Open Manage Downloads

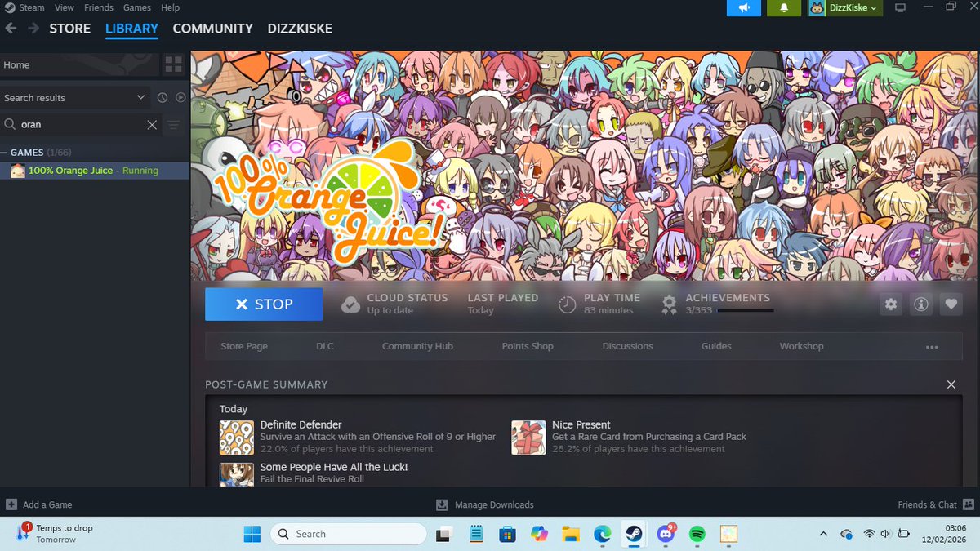pyautogui.click(x=485, y=504)
